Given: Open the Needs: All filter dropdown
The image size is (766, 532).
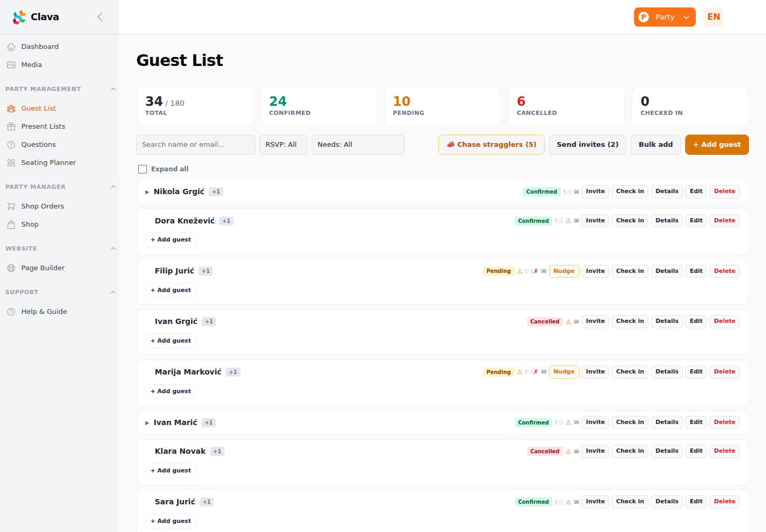Looking at the screenshot, I should click(358, 145).
